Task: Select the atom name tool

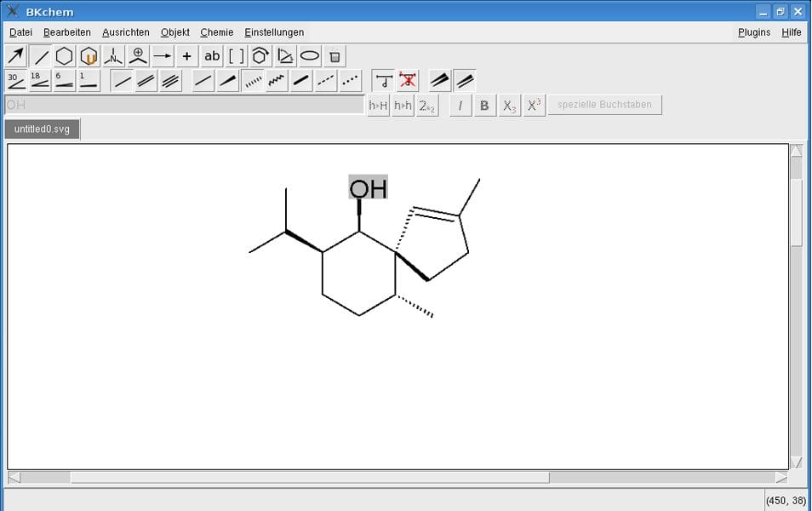Action: click(x=112, y=55)
